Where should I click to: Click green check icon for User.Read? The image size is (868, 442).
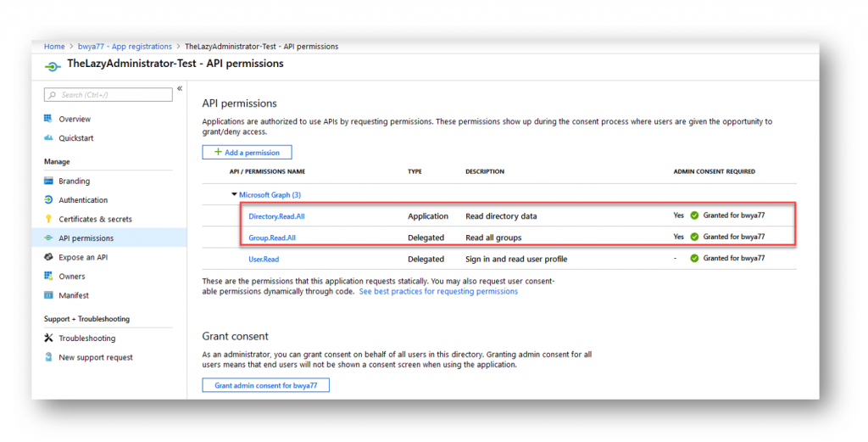694,258
